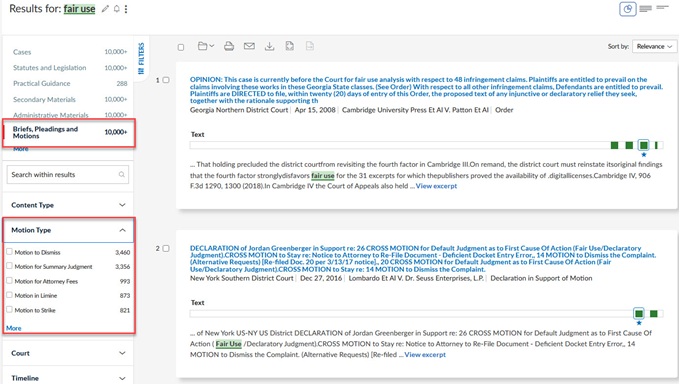680x385 pixels.
Task: Click the greyed-out document icon in toolbar
Action: point(310,46)
